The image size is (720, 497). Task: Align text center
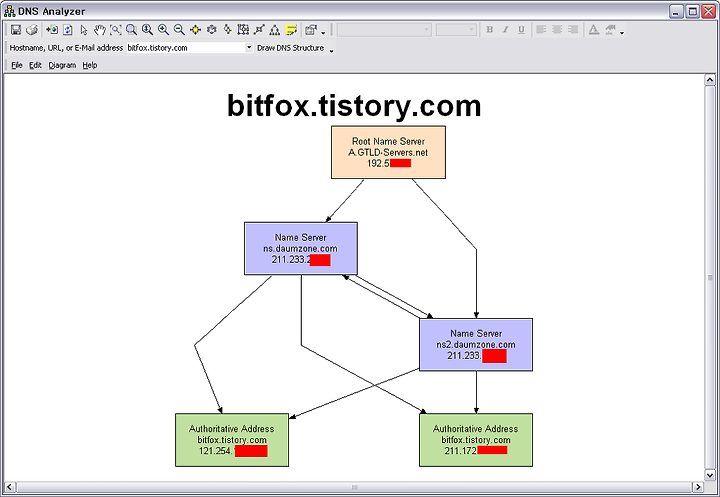[557, 30]
